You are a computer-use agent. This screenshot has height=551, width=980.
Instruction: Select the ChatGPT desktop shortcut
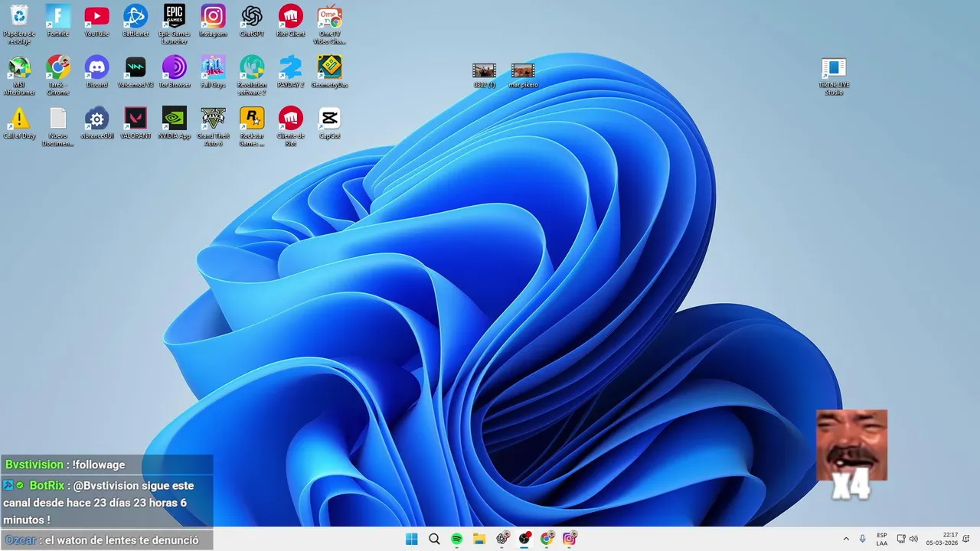click(x=252, y=21)
